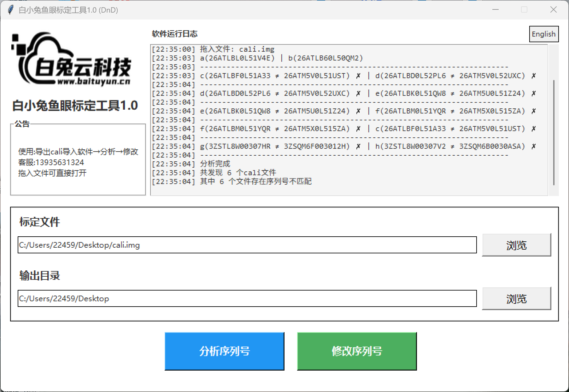Click the 标定文件 section label
This screenshot has height=392, width=569.
pos(39,222)
